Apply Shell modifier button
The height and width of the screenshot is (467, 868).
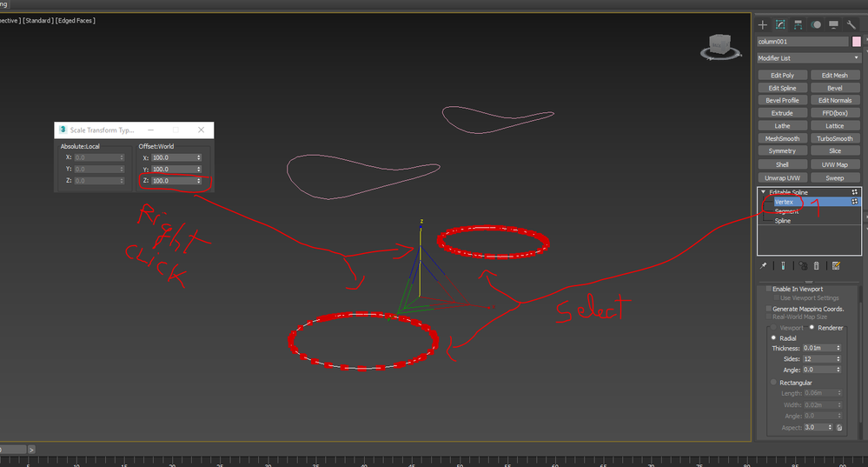coord(782,164)
